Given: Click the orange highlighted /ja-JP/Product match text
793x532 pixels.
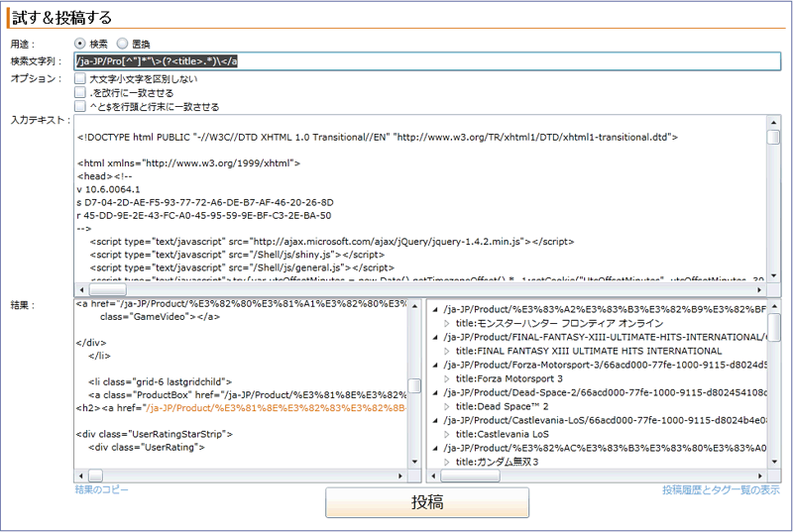Looking at the screenshot, I should [277, 408].
